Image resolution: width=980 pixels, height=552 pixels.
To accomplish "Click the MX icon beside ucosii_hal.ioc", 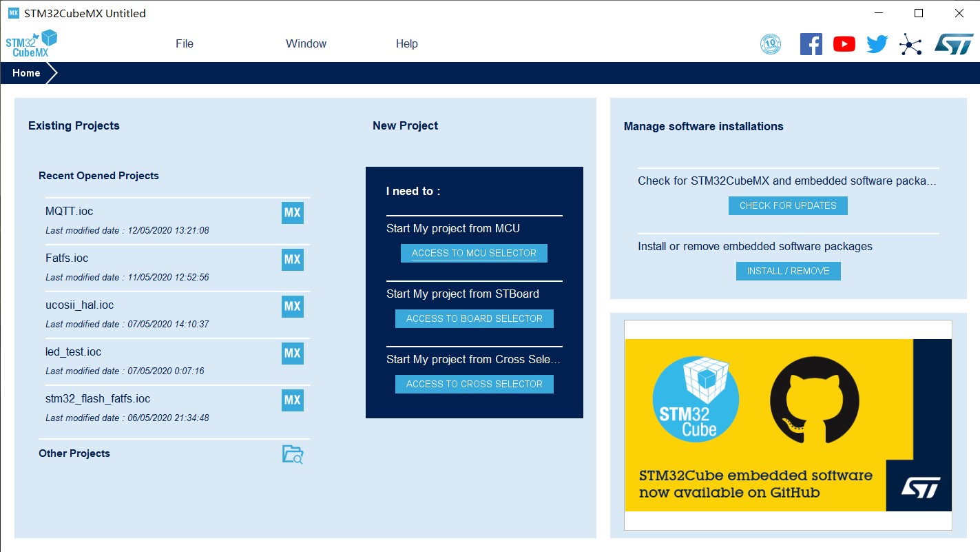I will pyautogui.click(x=293, y=307).
